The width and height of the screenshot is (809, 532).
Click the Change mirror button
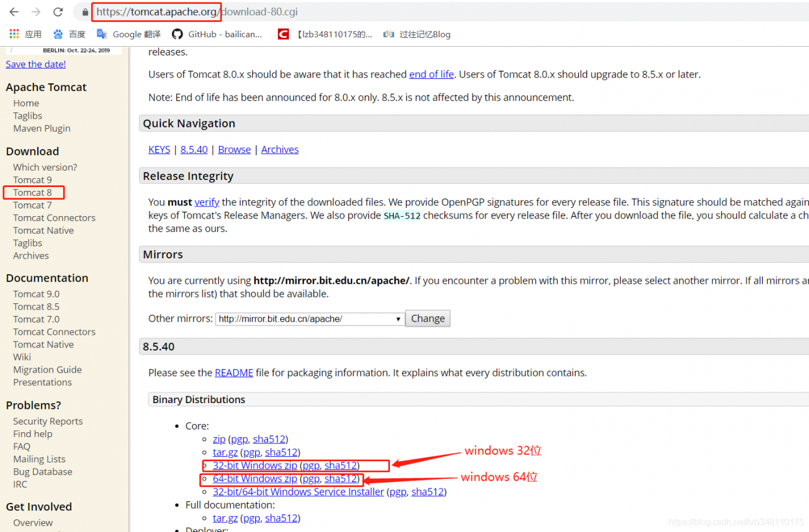tap(428, 318)
